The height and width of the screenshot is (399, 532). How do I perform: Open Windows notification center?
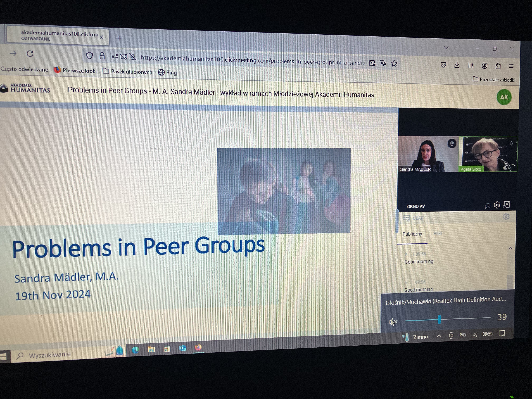[x=502, y=334]
